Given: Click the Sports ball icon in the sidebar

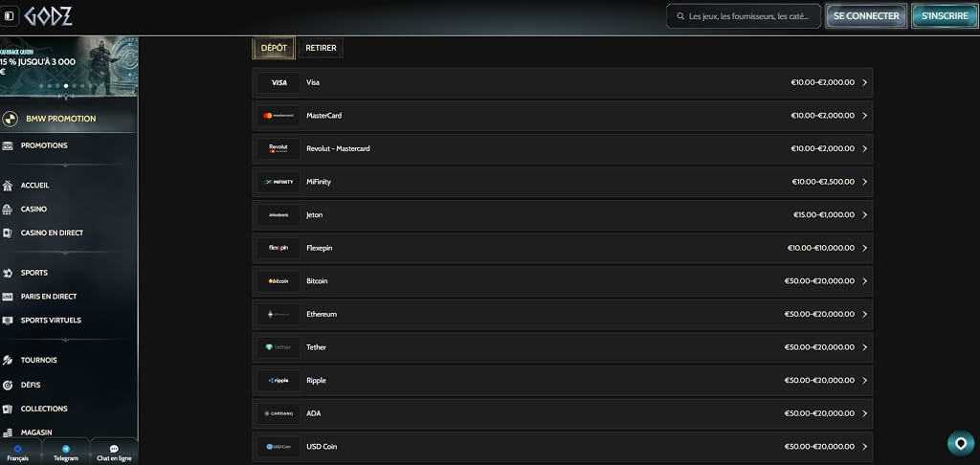Looking at the screenshot, I should coord(8,273).
